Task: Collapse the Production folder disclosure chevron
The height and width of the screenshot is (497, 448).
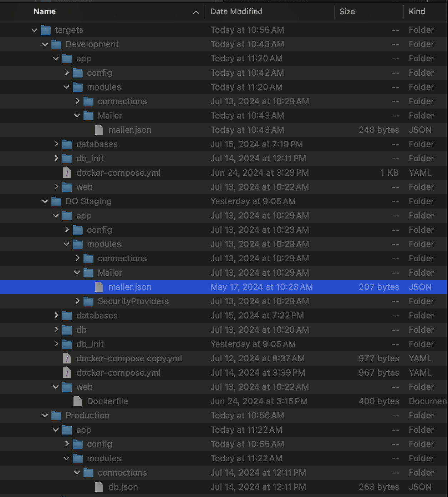Action: coord(45,416)
